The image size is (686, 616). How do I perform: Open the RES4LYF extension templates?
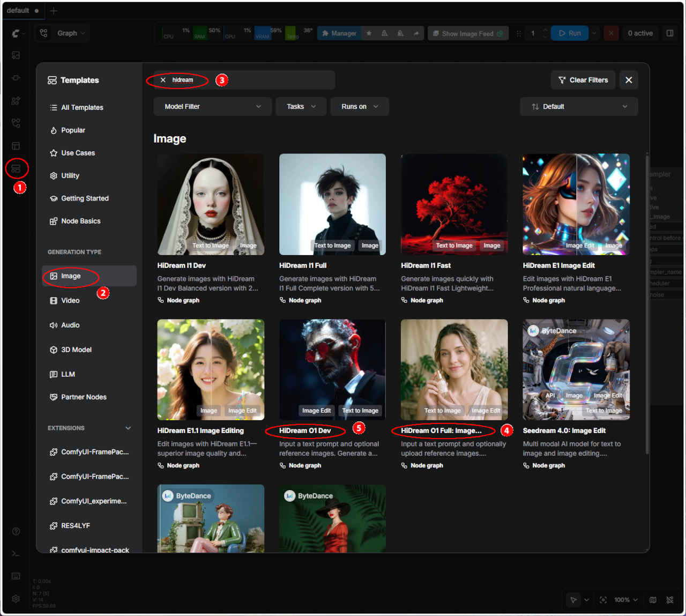(x=89, y=525)
